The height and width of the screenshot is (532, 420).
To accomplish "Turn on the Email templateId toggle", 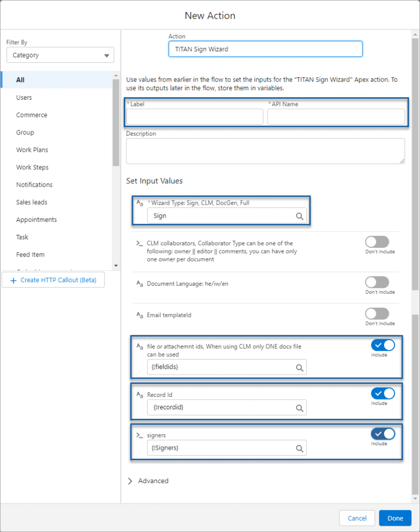I will 377,313.
